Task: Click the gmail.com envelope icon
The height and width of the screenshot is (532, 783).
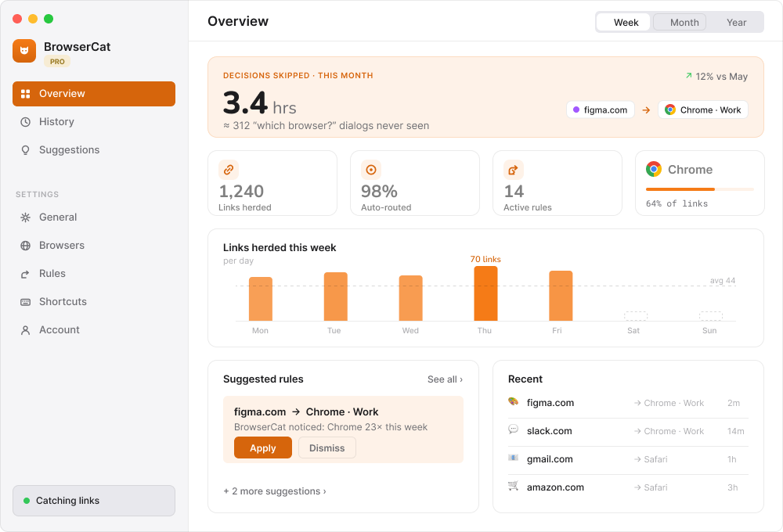Action: (x=513, y=458)
